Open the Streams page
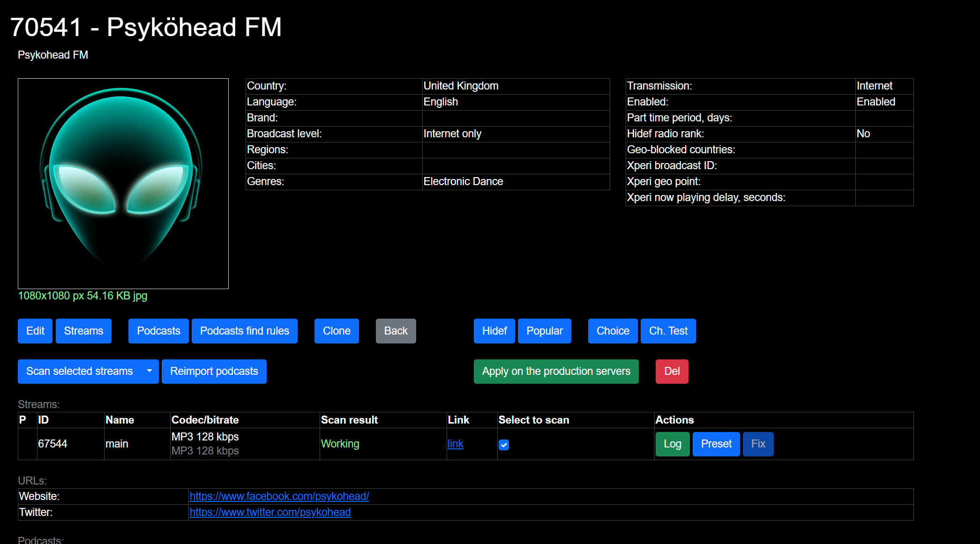The width and height of the screenshot is (980, 544). coord(83,331)
